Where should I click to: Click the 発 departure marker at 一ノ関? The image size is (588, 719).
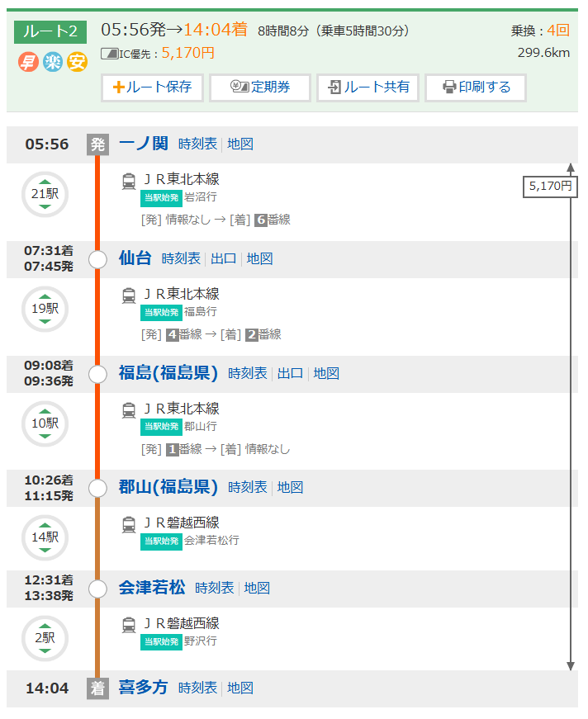97,144
